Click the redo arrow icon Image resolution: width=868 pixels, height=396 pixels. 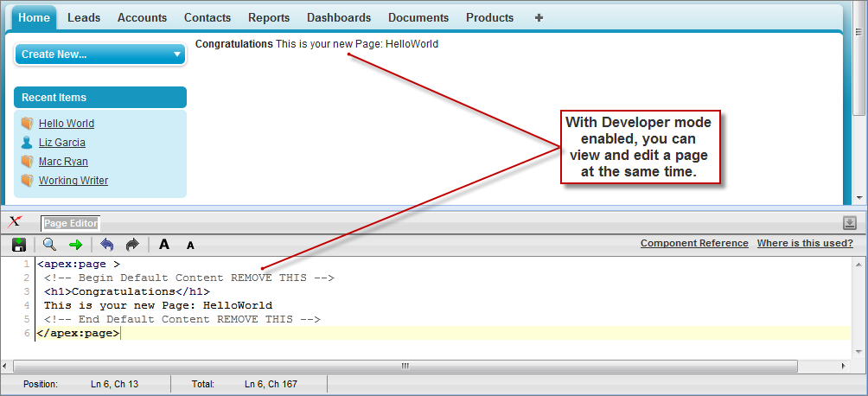point(132,245)
